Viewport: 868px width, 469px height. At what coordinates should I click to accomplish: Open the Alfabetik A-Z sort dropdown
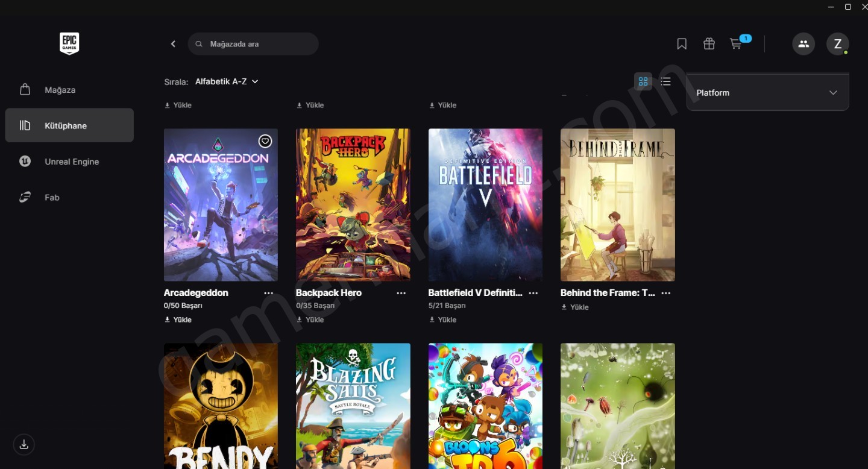227,81
